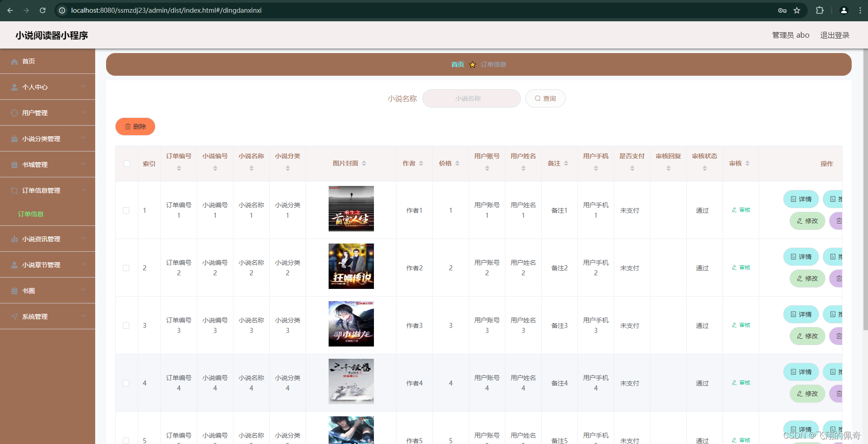Click the icon beside 订单信息管理
868x444 pixels.
point(15,190)
